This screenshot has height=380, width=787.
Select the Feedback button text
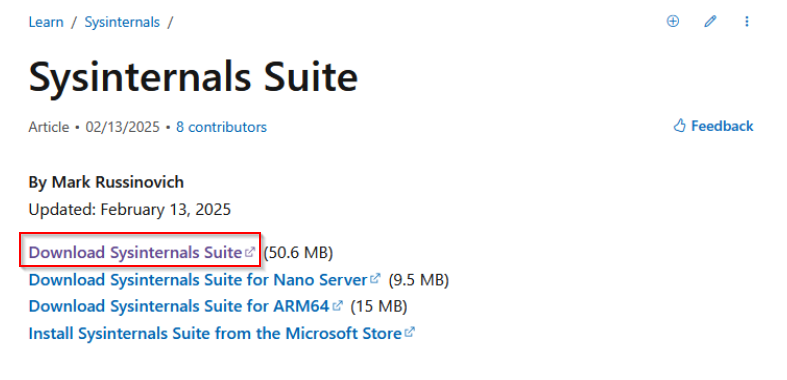pos(722,126)
